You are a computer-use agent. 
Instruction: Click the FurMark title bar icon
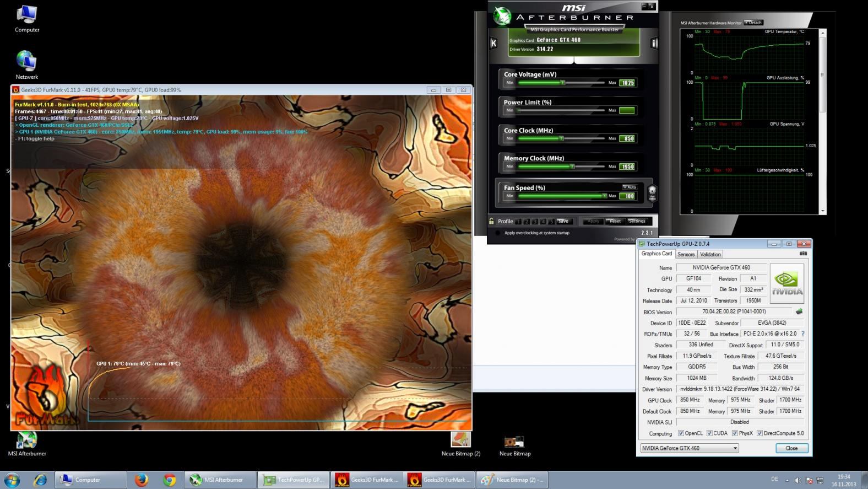coord(16,90)
